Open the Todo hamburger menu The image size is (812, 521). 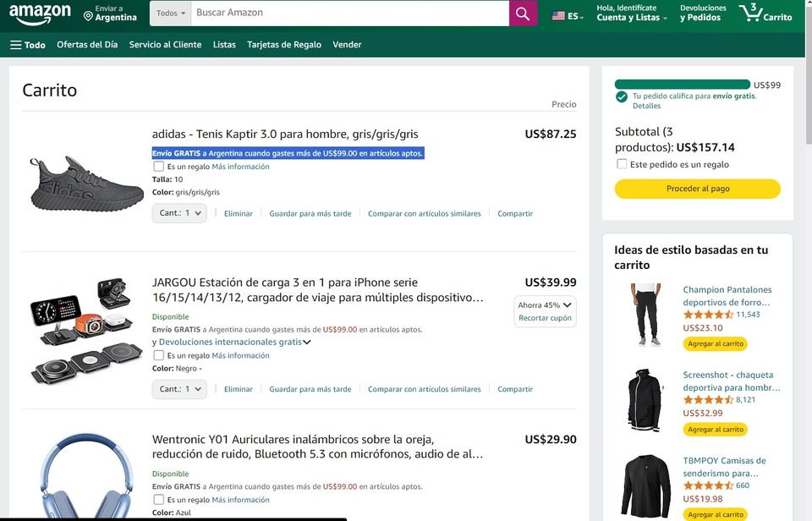point(27,45)
